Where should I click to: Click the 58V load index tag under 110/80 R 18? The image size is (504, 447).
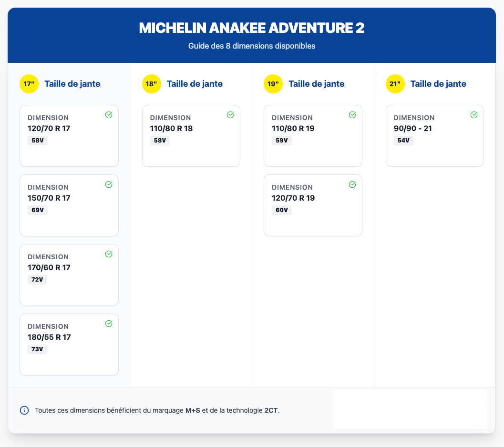pyautogui.click(x=160, y=141)
